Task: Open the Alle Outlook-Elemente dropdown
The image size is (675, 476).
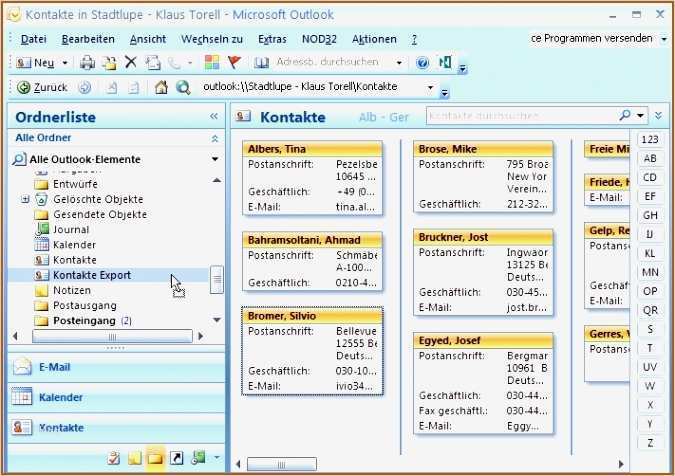Action: [214, 159]
